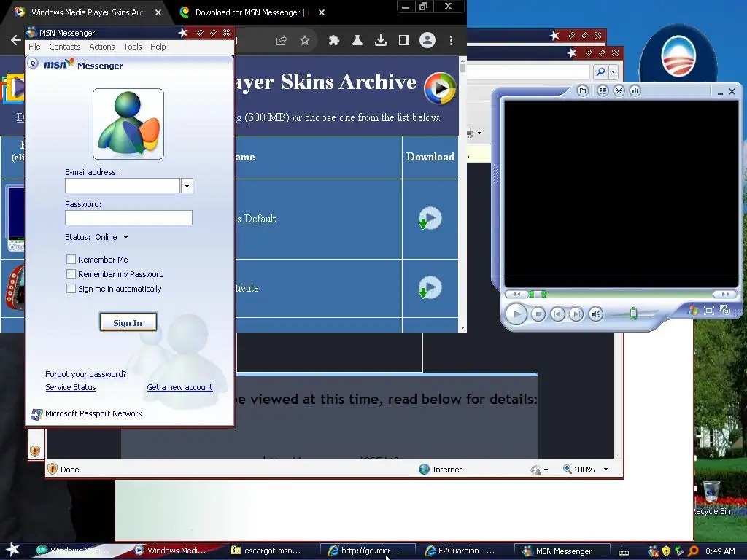Screen dimensions: 747x560
Task: Open the E2Guardian taskbar button
Action: click(466, 551)
